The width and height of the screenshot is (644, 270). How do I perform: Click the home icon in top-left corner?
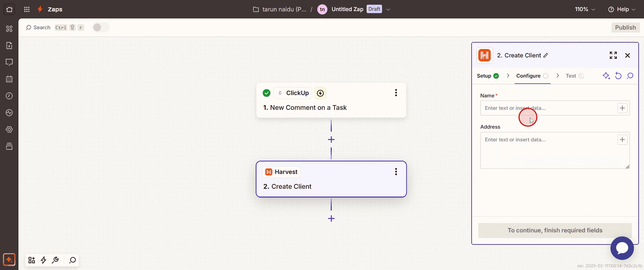pyautogui.click(x=9, y=9)
